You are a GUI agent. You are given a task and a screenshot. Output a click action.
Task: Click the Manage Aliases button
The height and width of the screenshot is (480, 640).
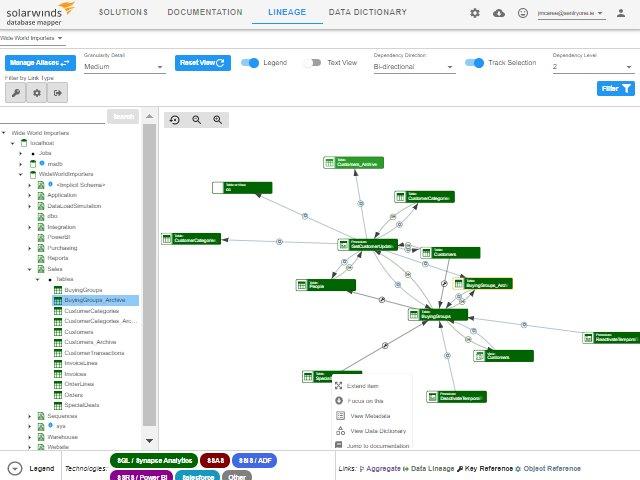[x=40, y=63]
